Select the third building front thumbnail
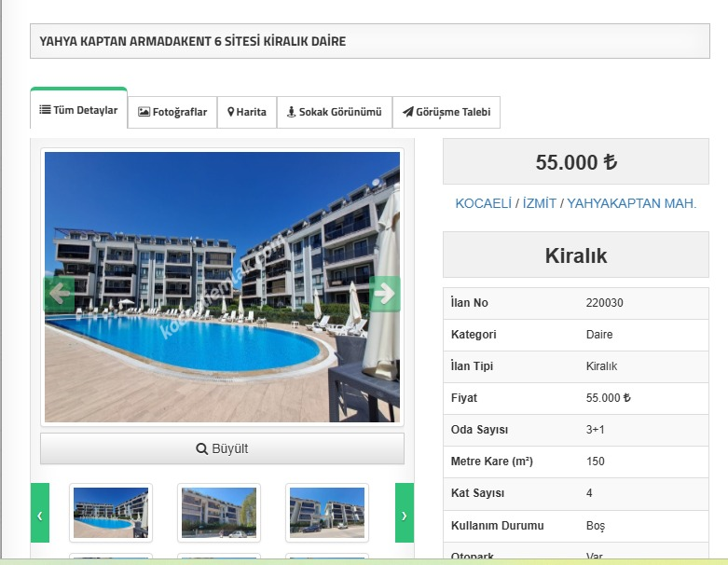Image resolution: width=728 pixels, height=565 pixels. [327, 513]
